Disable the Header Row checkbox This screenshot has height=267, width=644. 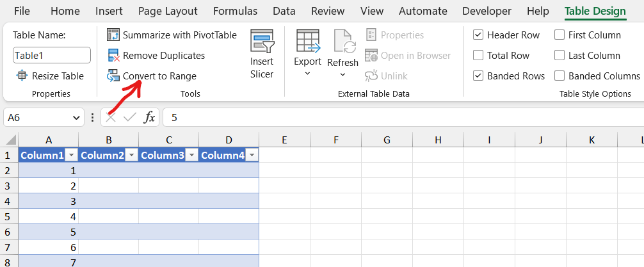click(478, 35)
